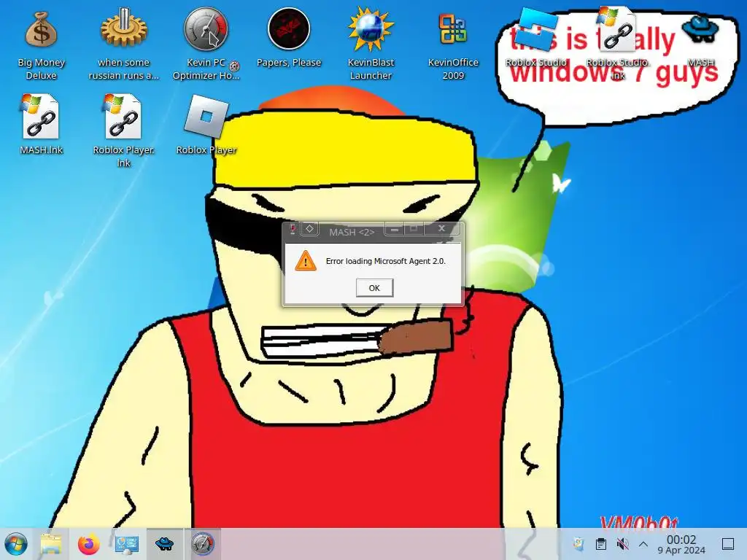Open the clipboard tray icon
747x560 pixels.
click(601, 544)
